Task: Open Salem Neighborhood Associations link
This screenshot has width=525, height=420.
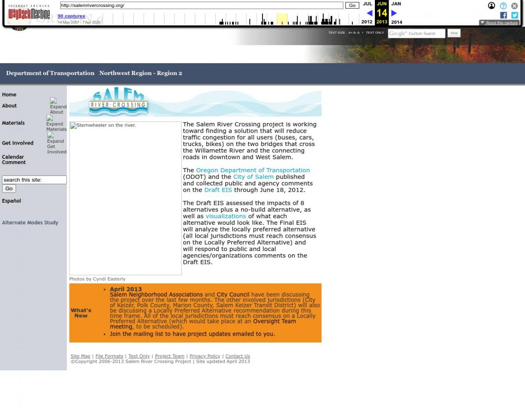Action: coord(156,295)
